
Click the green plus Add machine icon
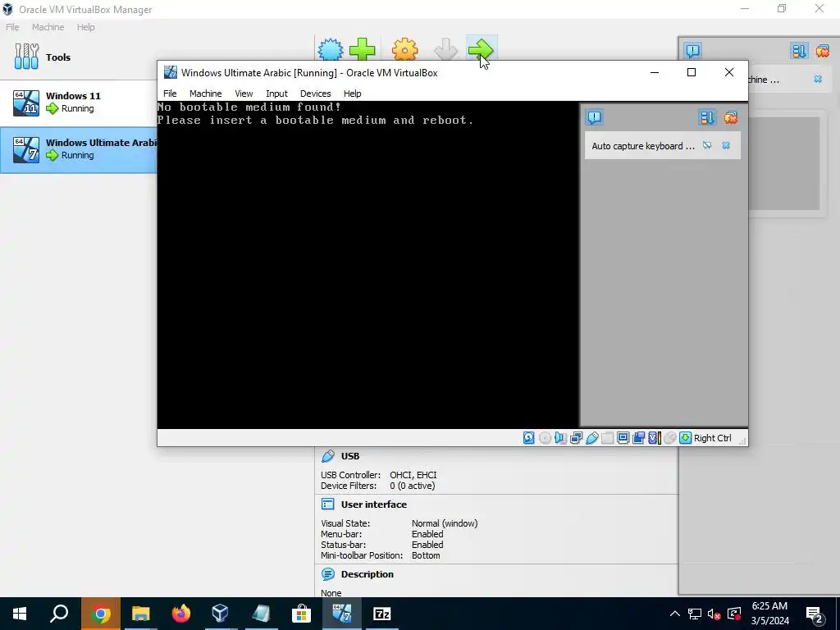[363, 50]
